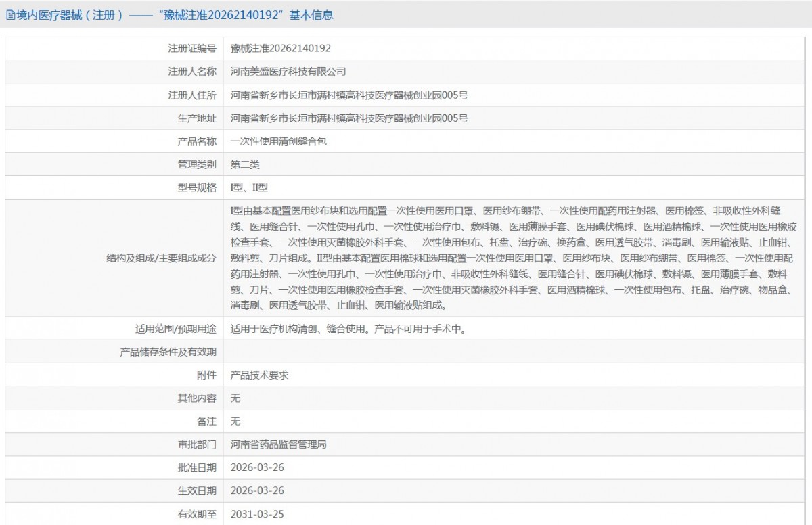Click the empty 产品储存条件及有效期 value cell
The image size is (812, 525).
click(x=514, y=352)
